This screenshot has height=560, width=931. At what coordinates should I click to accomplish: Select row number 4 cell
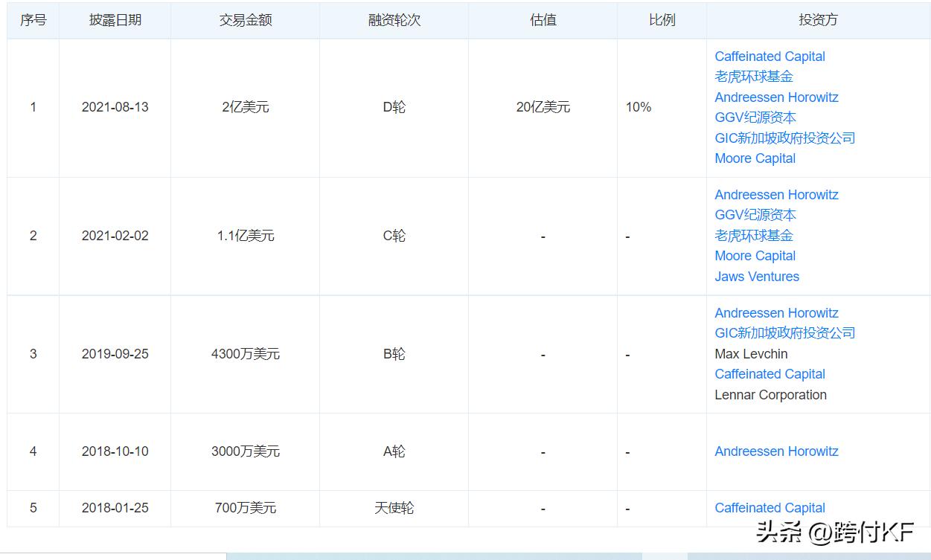[x=33, y=451]
